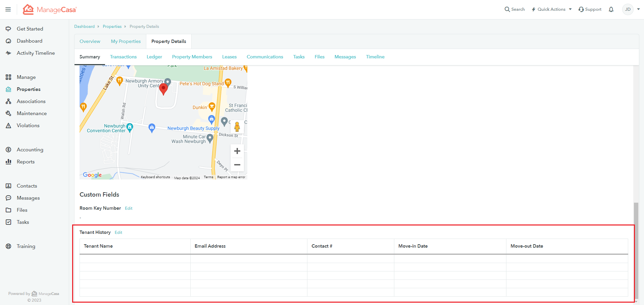Image resolution: width=644 pixels, height=305 pixels.
Task: Open the Communications tab
Action: [x=265, y=57]
